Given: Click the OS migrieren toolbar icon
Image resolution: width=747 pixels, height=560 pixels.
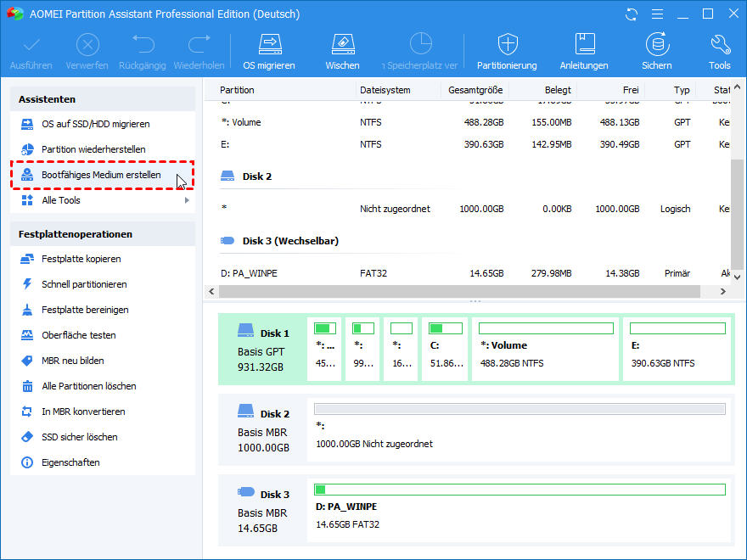Looking at the screenshot, I should pyautogui.click(x=269, y=52).
